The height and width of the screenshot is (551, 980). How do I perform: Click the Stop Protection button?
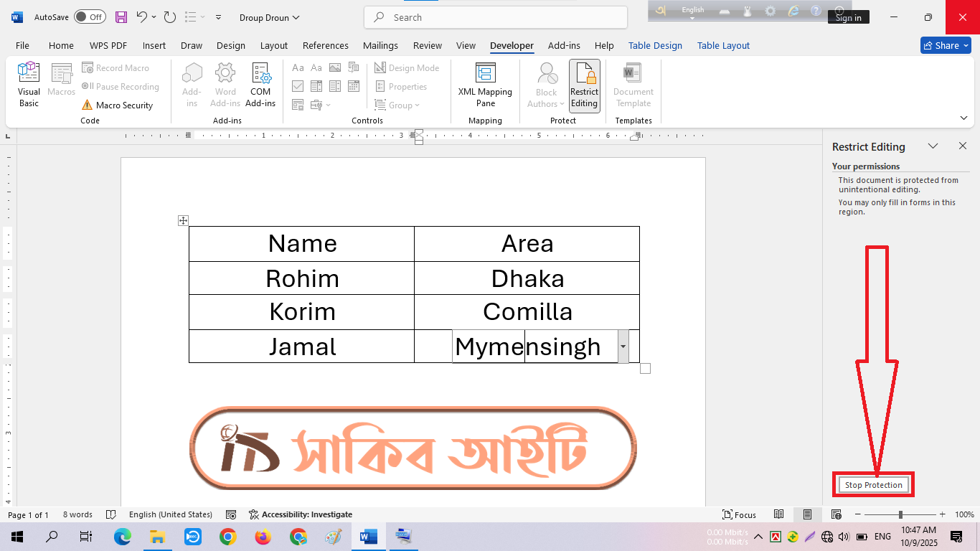point(873,485)
